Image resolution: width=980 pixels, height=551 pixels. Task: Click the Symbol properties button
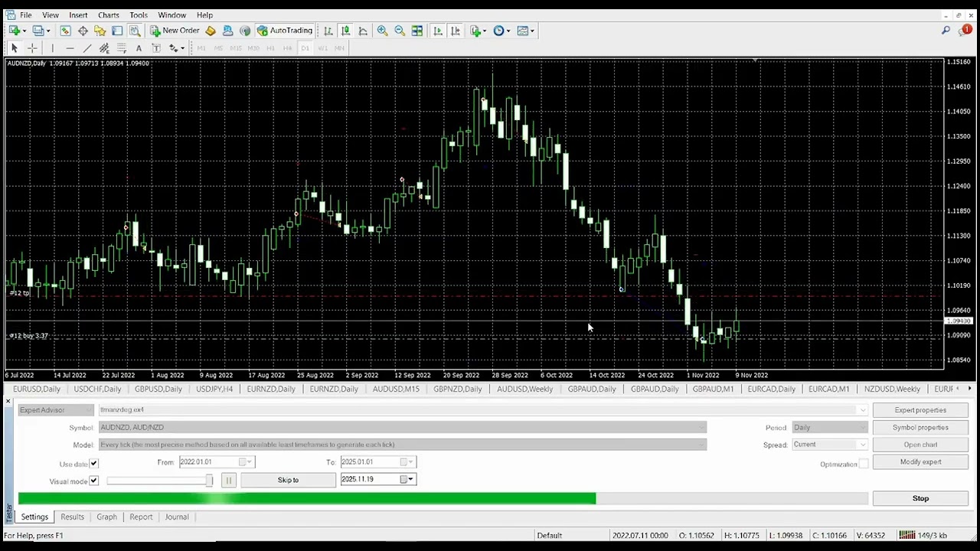pos(920,428)
